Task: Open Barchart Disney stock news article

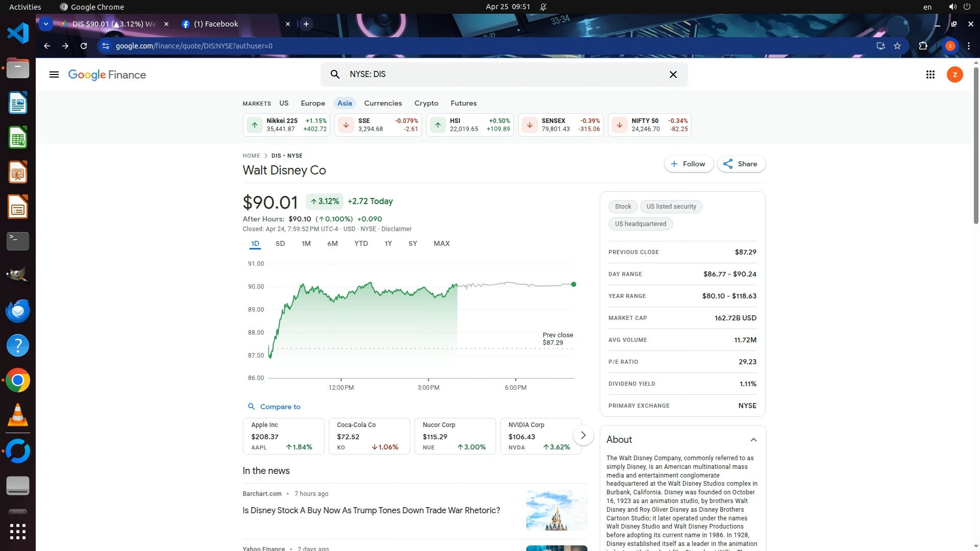Action: [x=371, y=511]
